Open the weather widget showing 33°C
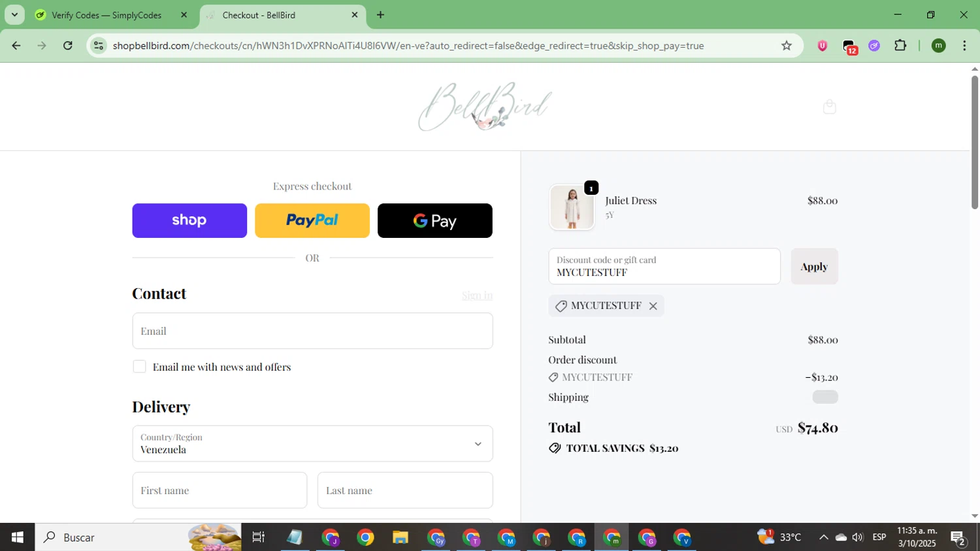The image size is (980, 551). click(779, 537)
